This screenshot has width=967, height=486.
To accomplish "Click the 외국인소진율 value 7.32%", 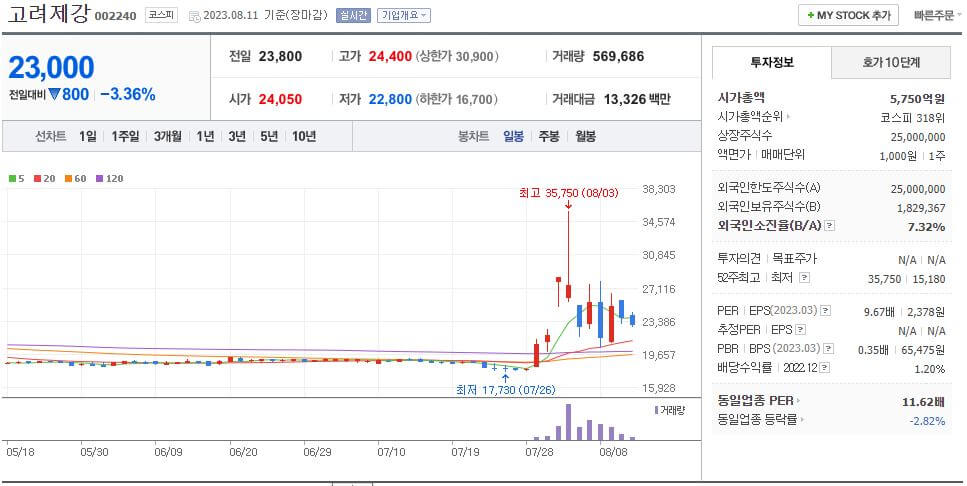I will pos(926,227).
